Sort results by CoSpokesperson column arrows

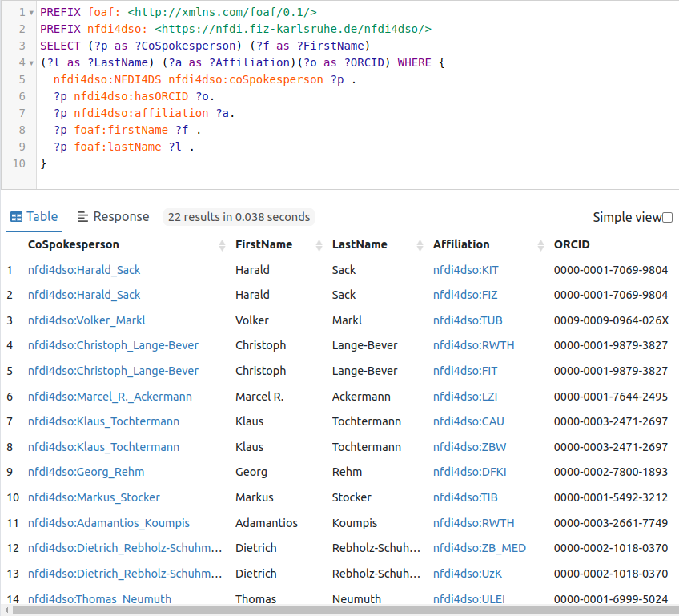coord(222,245)
